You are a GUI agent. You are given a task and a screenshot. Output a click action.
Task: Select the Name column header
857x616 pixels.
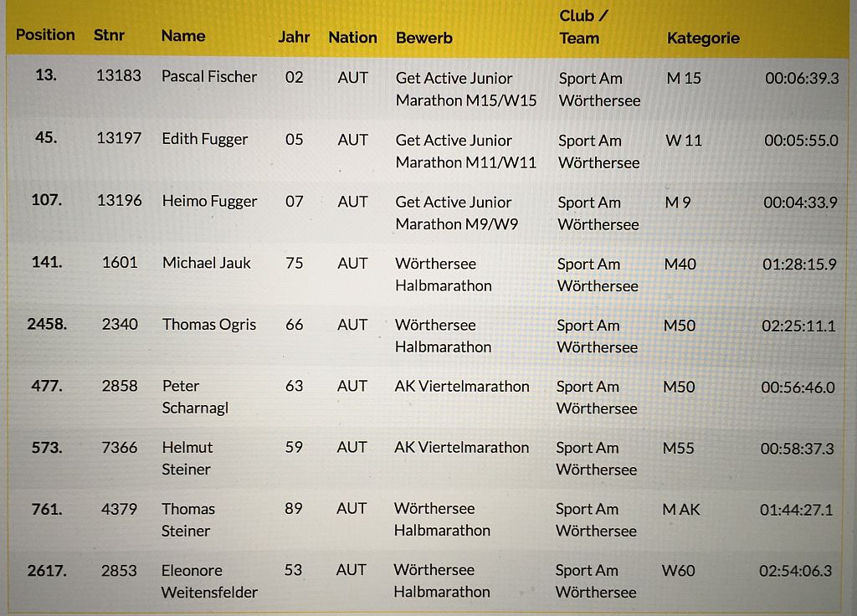point(183,36)
